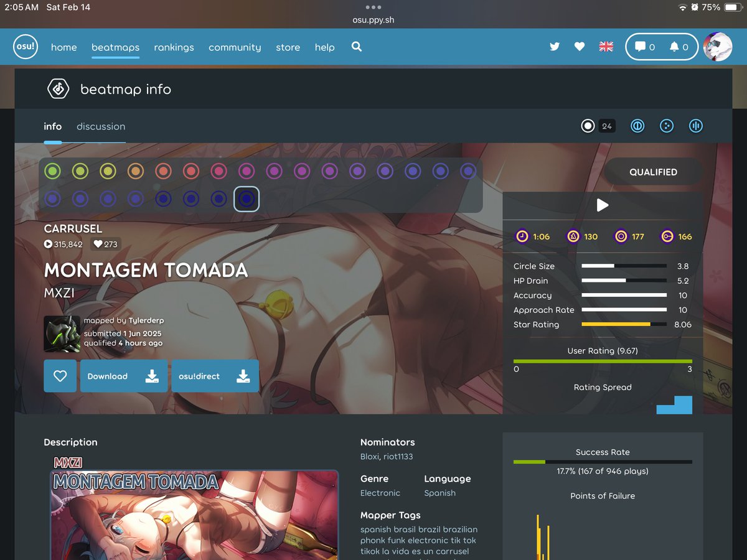
Task: Click the mapper's avatar thumbnail
Action: [x=62, y=334]
